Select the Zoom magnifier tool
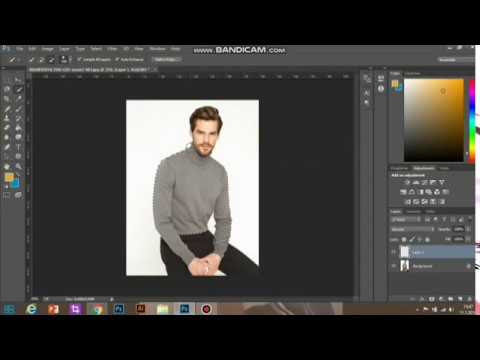Viewport: 480px width, 360px height. 18,166
